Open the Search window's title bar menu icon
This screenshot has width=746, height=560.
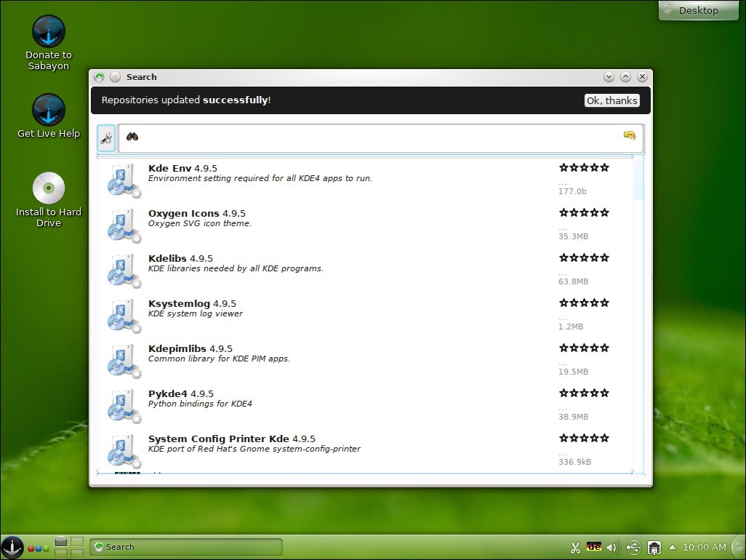(99, 77)
